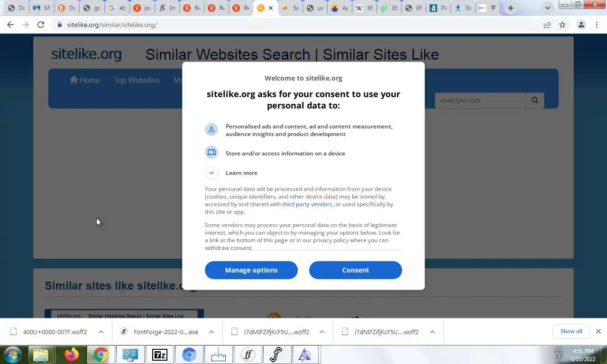This screenshot has width=607, height=364.
Task: Close the active sitelike tab
Action: [271, 8]
